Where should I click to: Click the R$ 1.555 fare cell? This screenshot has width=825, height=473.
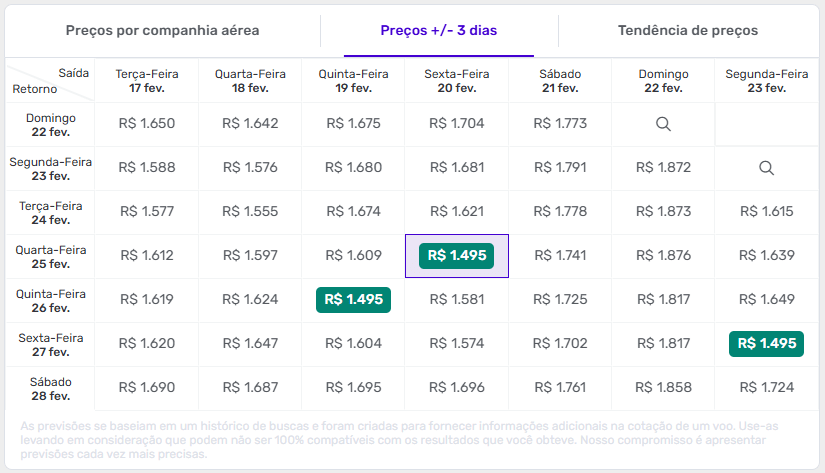250,212
